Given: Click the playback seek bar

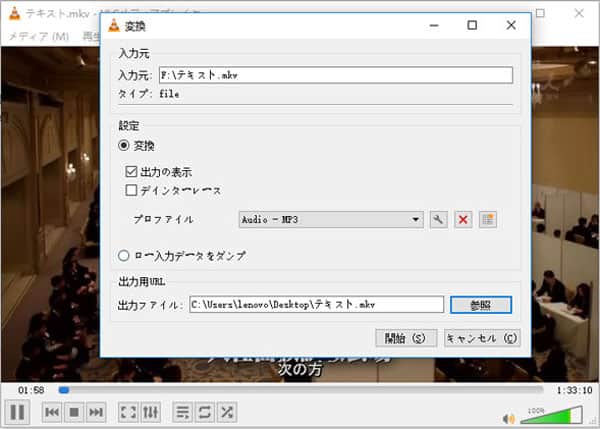Looking at the screenshot, I should tap(301, 390).
